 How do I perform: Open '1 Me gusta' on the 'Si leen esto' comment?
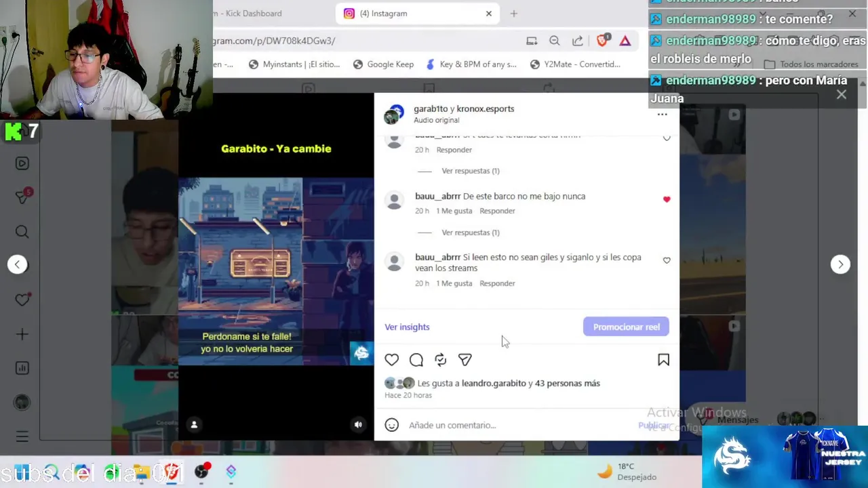coord(454,283)
